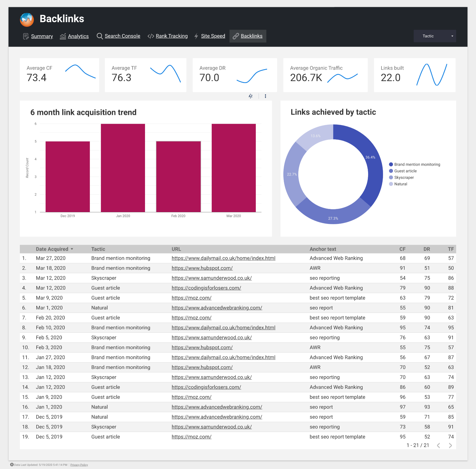Open the Tactic filter dropdown
Image resolution: width=476 pixels, height=469 pixels.
pyautogui.click(x=435, y=36)
